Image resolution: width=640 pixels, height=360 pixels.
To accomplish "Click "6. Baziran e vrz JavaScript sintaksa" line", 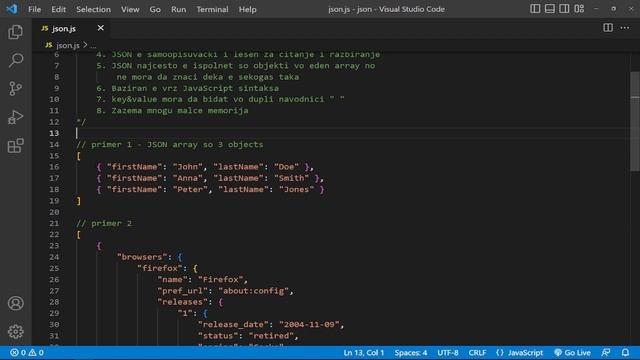I will [187, 88].
